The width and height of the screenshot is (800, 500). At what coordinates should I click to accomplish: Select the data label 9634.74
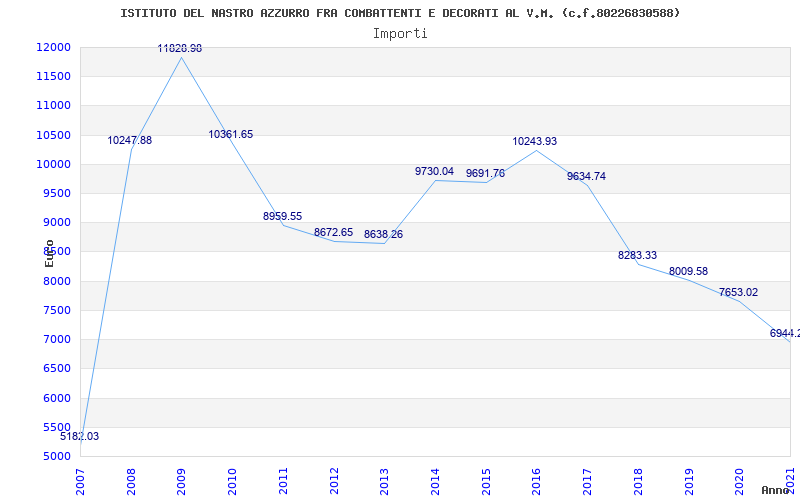(586, 176)
